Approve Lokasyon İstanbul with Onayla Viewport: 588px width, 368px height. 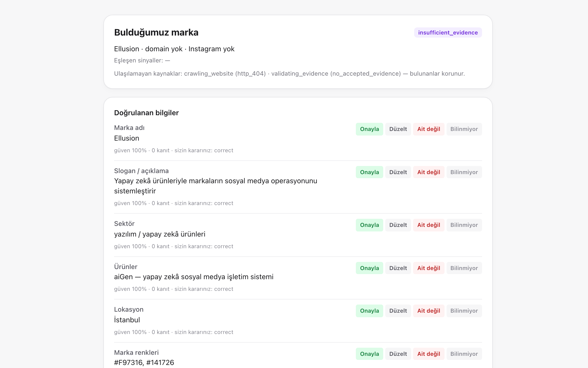369,311
